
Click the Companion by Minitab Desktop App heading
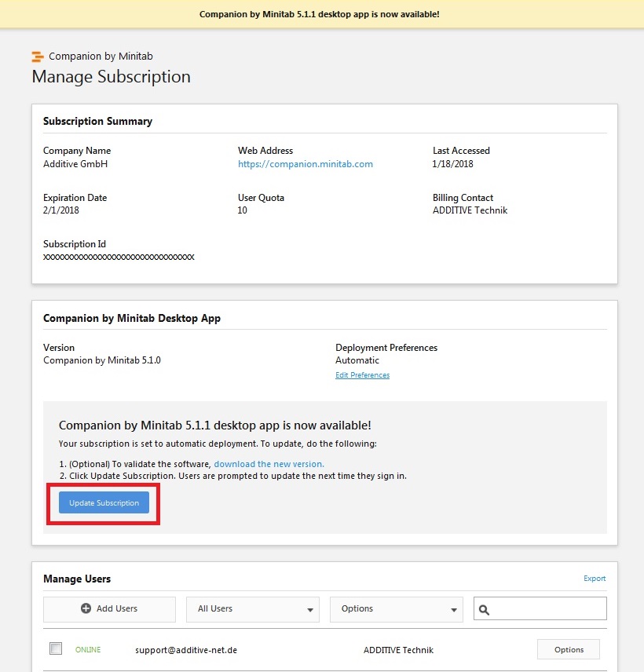(132, 318)
